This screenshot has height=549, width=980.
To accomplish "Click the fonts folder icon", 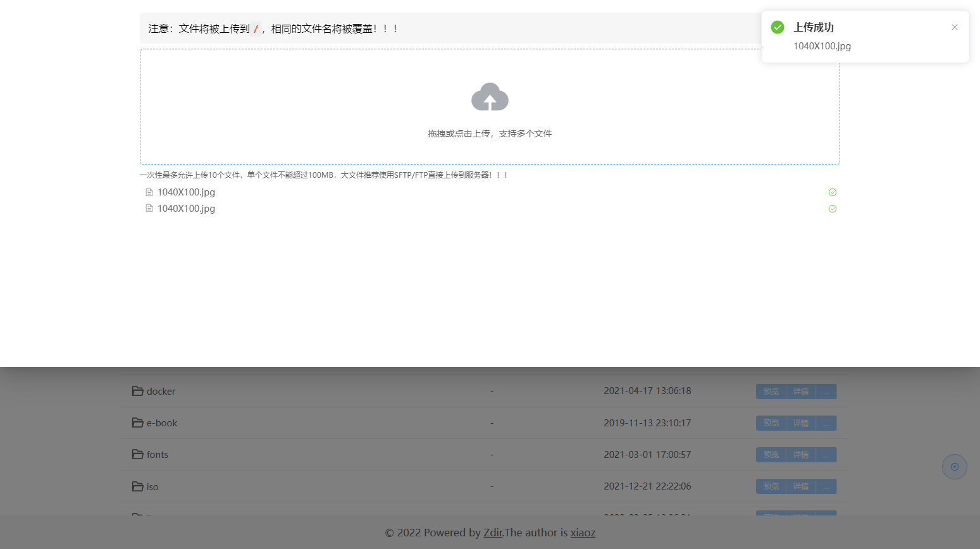I will coord(138,454).
